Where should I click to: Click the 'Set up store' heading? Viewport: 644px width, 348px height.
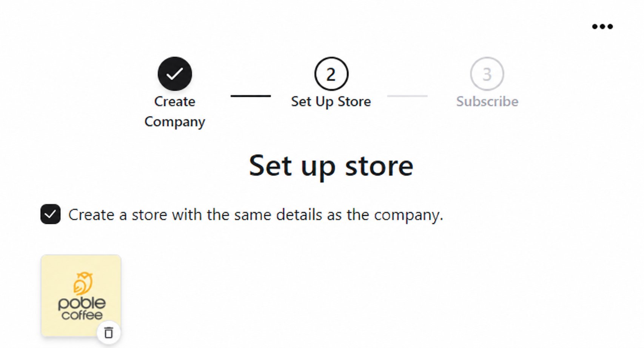(331, 165)
